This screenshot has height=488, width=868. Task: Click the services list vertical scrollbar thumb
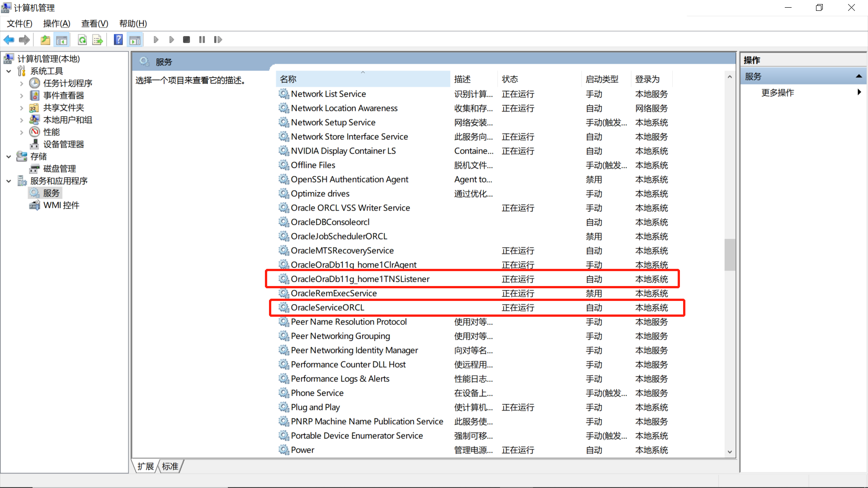(729, 254)
